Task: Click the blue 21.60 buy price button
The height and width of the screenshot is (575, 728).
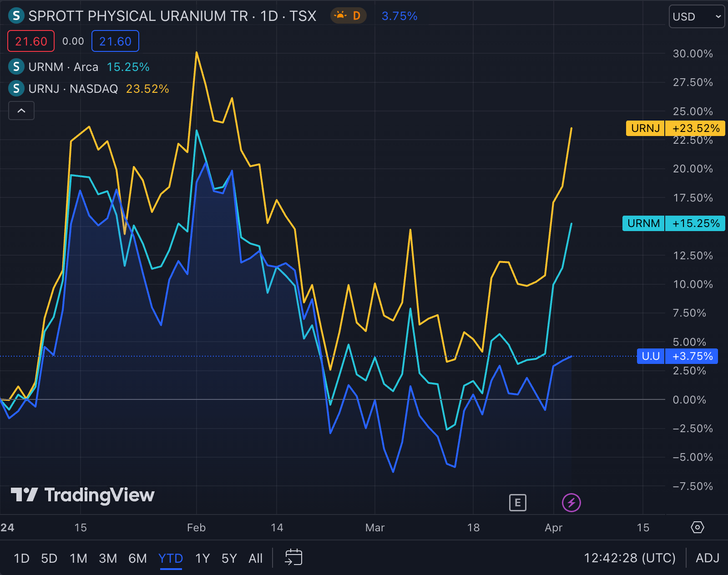Action: pos(115,41)
